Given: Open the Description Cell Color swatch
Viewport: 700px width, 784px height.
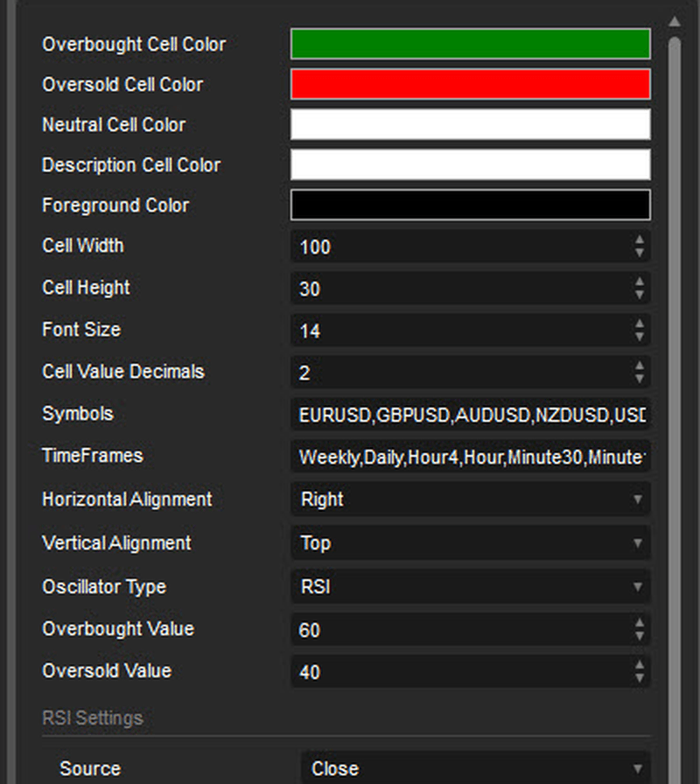Looking at the screenshot, I should pyautogui.click(x=470, y=164).
